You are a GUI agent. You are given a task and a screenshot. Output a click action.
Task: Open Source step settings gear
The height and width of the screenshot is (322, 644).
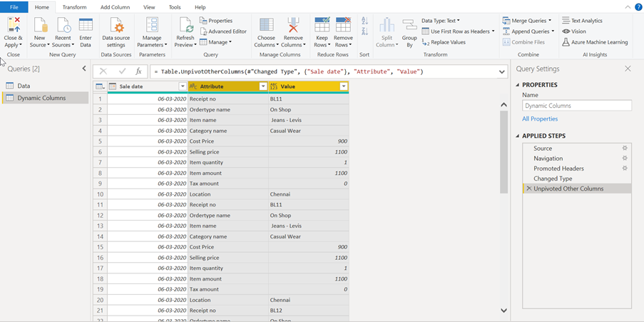(x=625, y=148)
